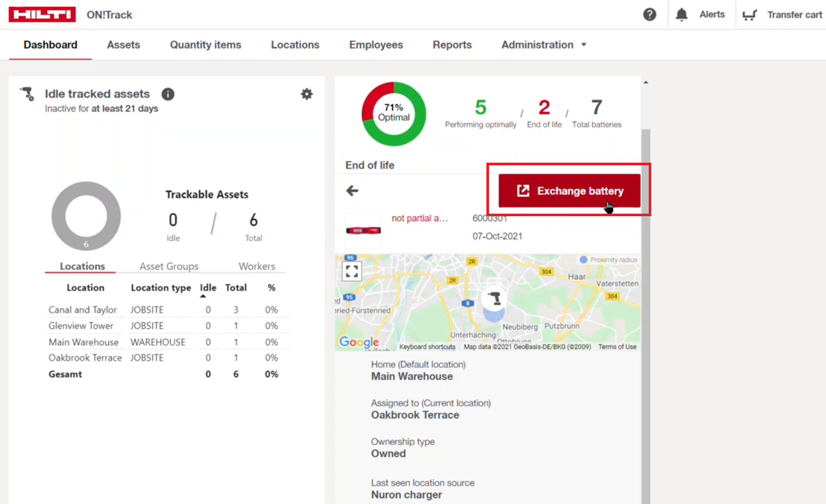Open the Employees tab
This screenshot has height=504, width=826.
[x=376, y=45]
